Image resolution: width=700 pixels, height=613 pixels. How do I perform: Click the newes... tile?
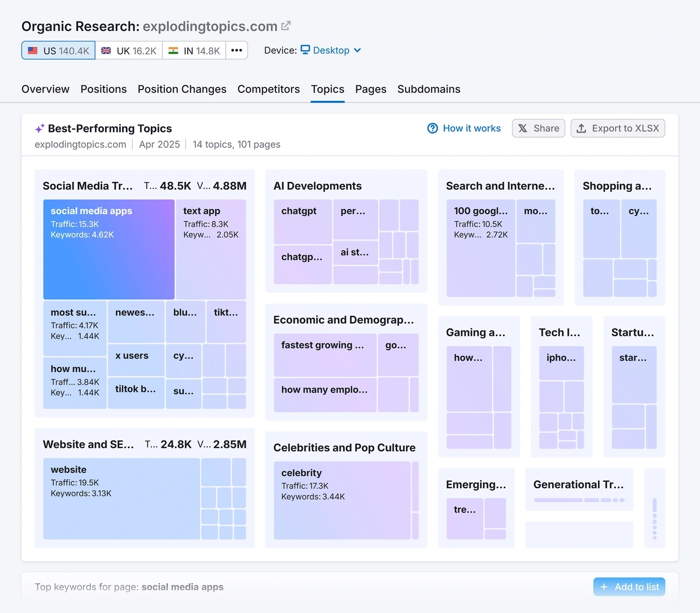[136, 321]
